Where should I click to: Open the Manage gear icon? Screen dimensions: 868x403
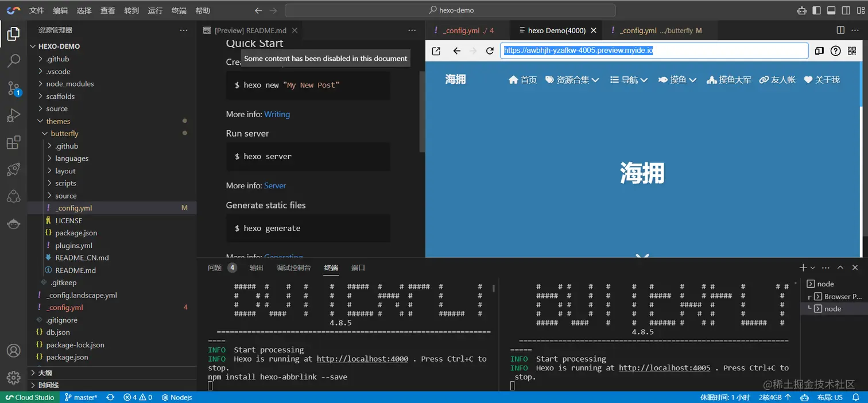coord(13,378)
